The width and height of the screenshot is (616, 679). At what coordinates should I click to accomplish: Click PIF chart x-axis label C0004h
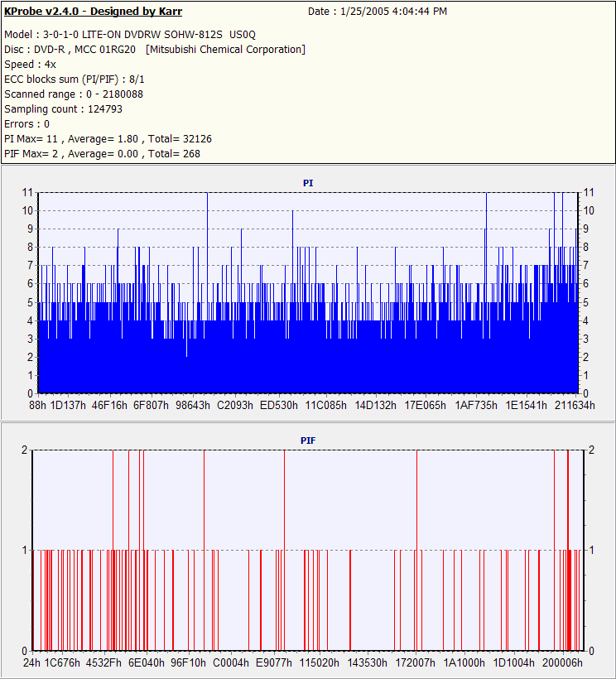click(x=231, y=663)
